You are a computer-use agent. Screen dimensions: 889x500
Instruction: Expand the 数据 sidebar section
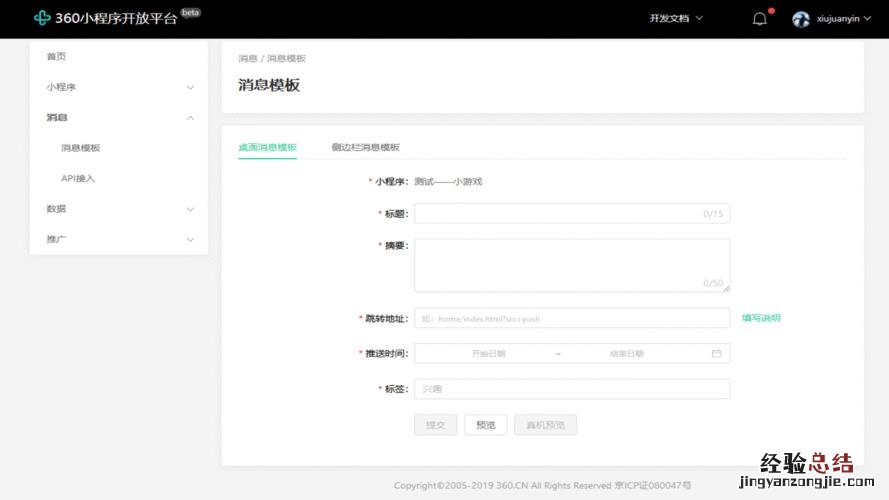pos(118,209)
